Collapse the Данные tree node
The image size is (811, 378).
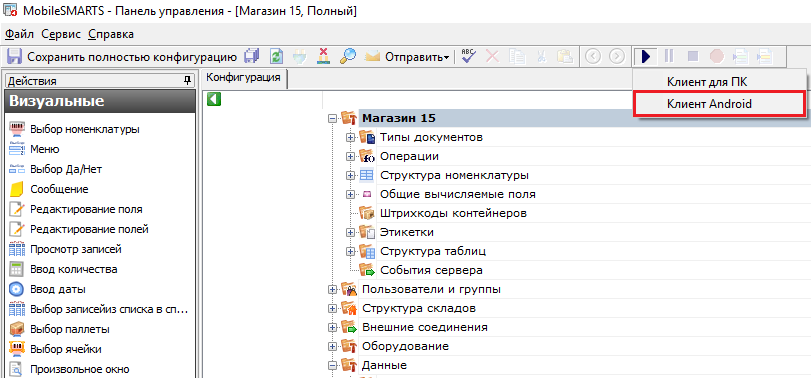point(332,366)
